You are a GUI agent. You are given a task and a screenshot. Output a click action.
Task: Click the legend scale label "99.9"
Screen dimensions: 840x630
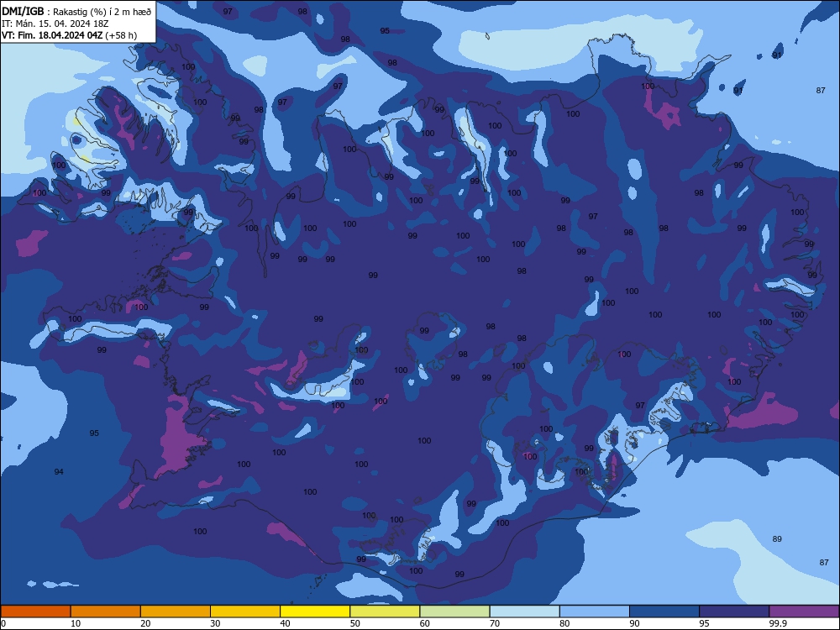tap(777, 623)
